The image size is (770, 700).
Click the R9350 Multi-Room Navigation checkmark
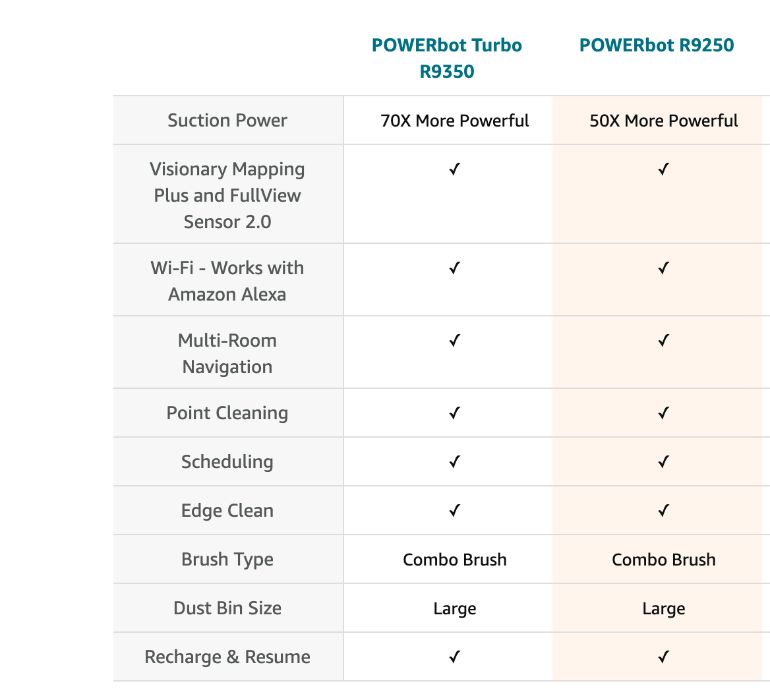454,341
